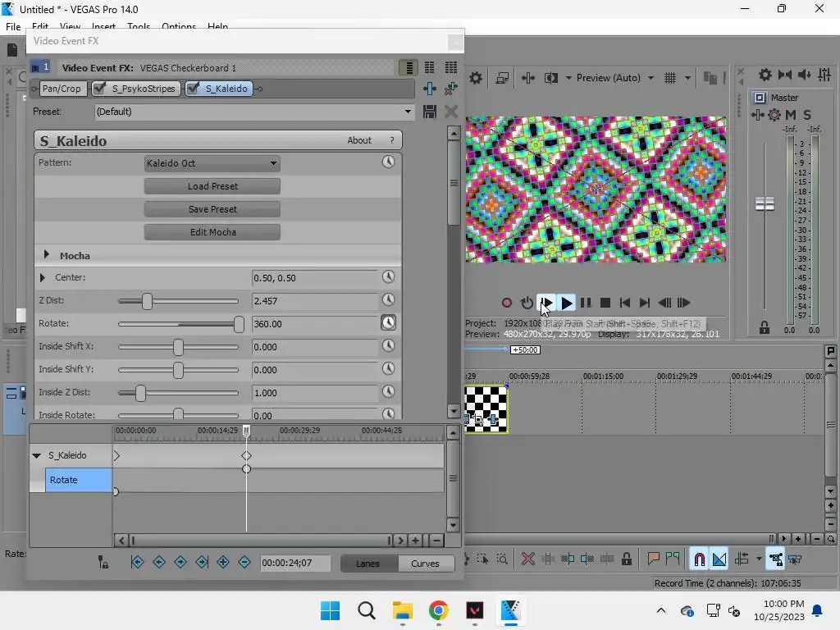Toggle the preview overlays grid icon
The height and width of the screenshot is (630, 840).
670,78
